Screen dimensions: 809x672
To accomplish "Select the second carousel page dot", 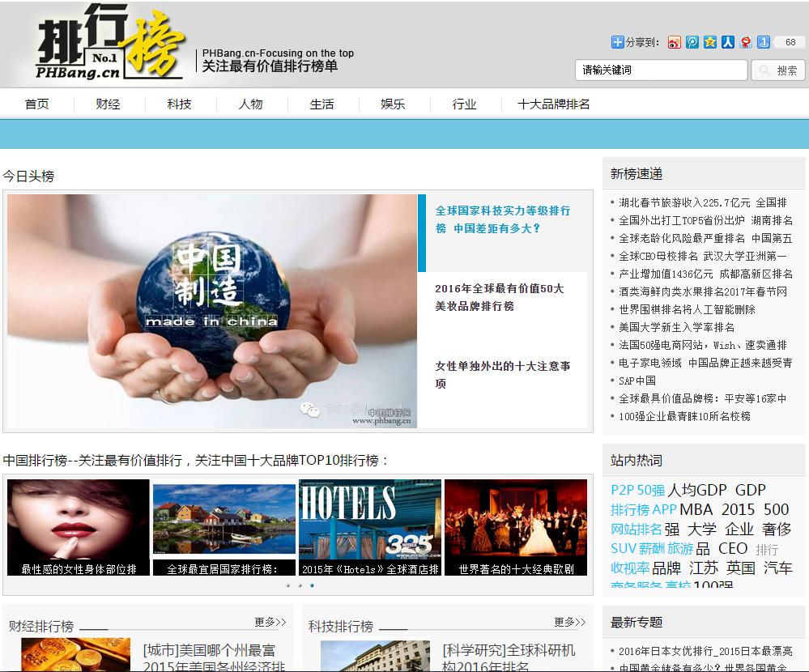I will 300,585.
